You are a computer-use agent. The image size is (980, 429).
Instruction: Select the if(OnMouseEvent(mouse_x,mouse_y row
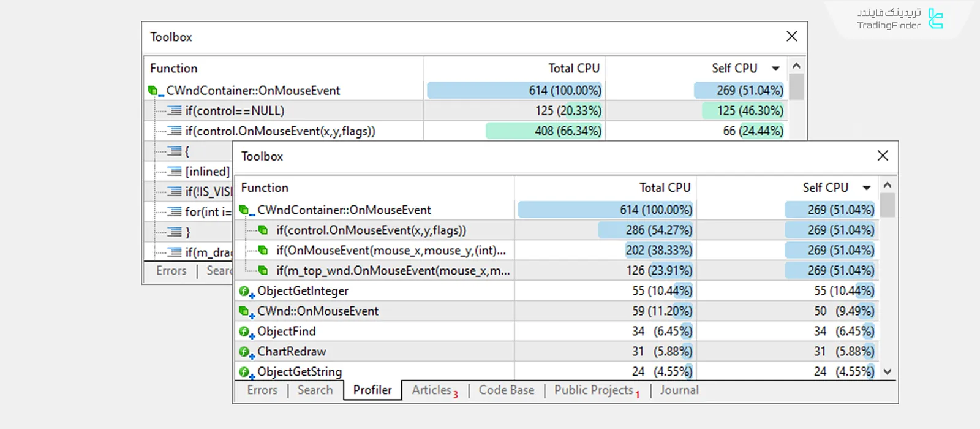tap(390, 251)
